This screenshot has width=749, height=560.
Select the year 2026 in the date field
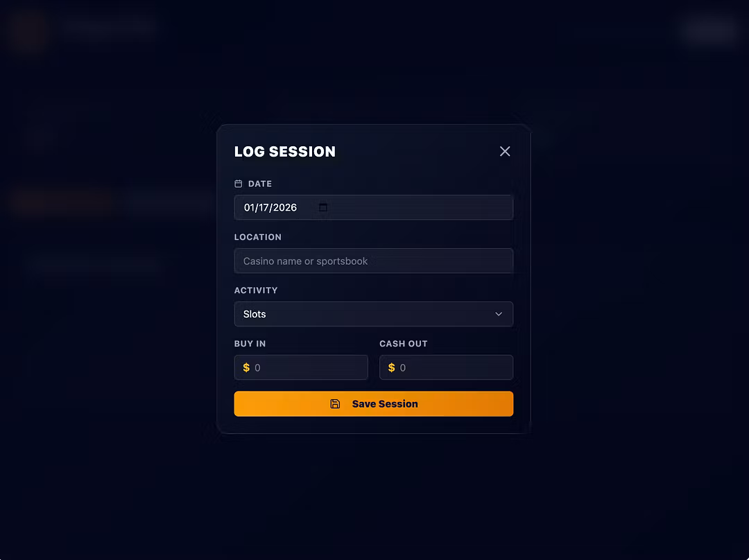pyautogui.click(x=285, y=208)
